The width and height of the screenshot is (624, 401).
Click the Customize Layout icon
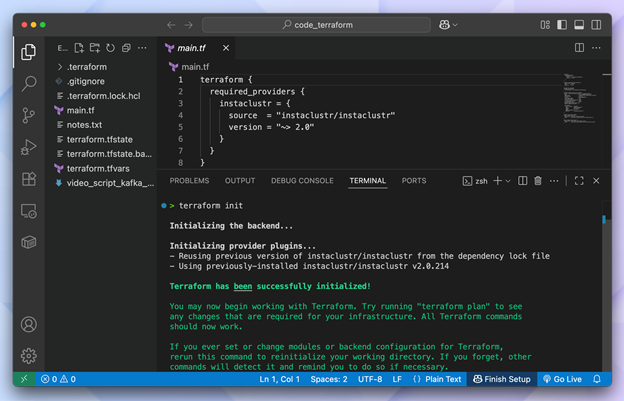point(545,25)
